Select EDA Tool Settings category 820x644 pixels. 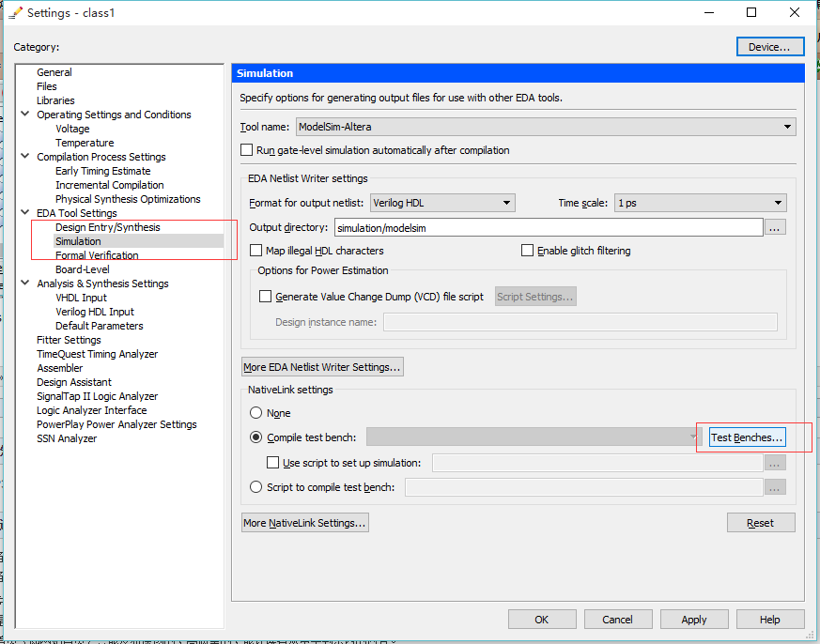77,213
